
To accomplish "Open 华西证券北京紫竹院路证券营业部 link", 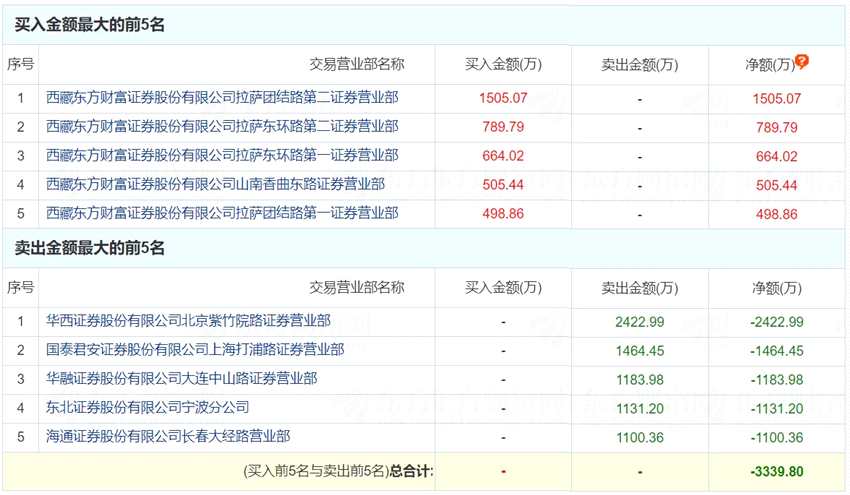I will [x=188, y=321].
